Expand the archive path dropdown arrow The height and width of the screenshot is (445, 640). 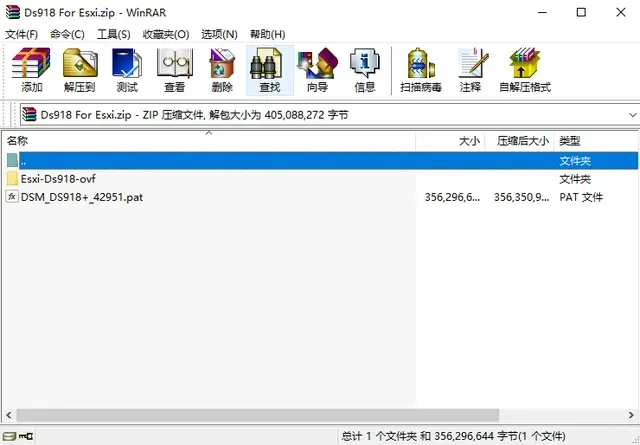(x=632, y=115)
